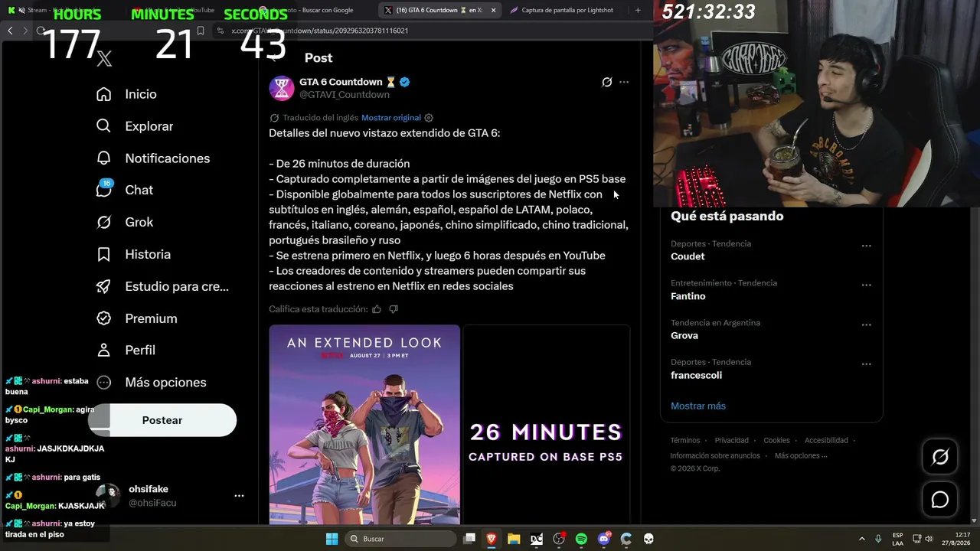Open account menu dots next to ohsifake
Image resolution: width=980 pixels, height=551 pixels.
(x=239, y=496)
